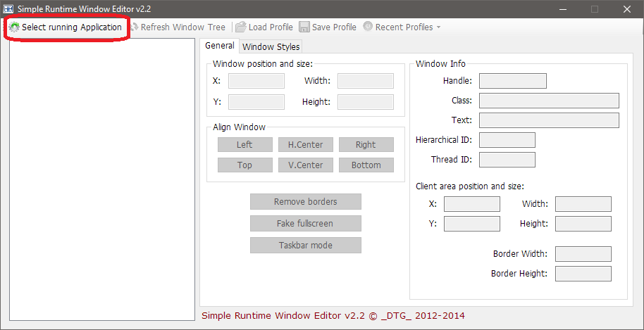Click the Recent Profiles icon
Image resolution: width=644 pixels, height=330 pixels.
point(368,27)
